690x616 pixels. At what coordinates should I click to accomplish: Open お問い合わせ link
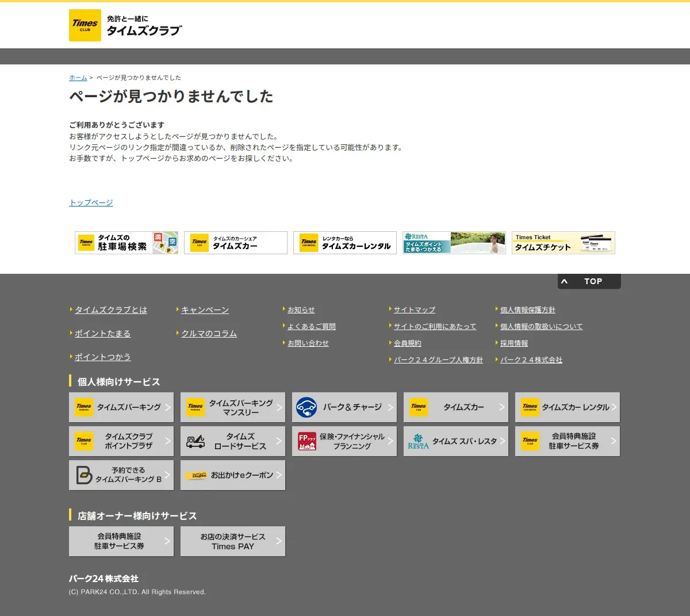pos(308,343)
